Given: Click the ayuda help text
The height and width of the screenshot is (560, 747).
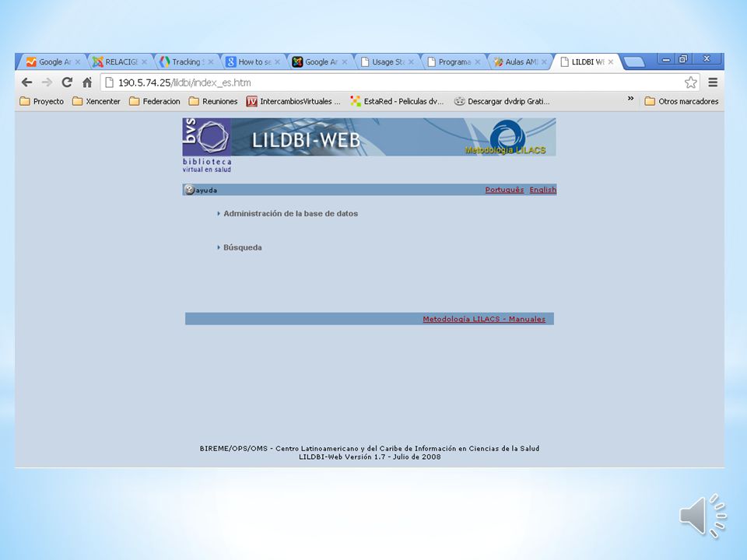Looking at the screenshot, I should [206, 190].
